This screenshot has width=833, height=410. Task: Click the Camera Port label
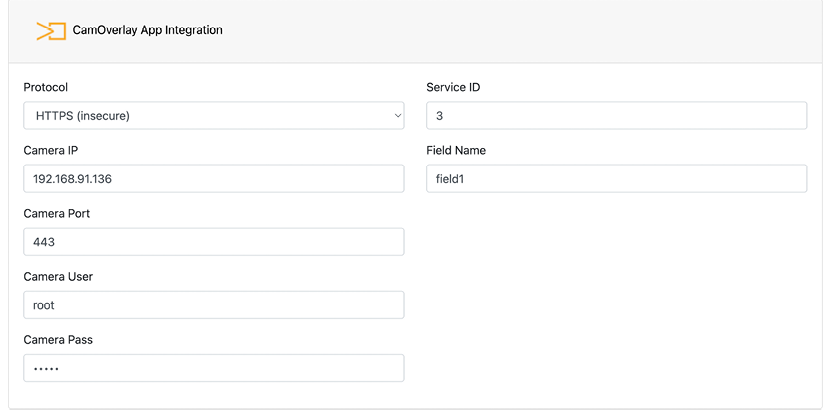(57, 213)
